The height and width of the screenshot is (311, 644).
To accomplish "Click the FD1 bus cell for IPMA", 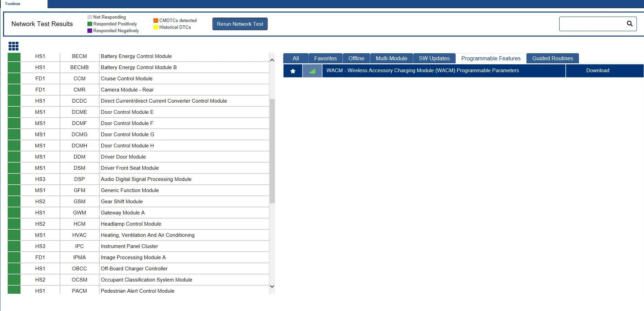I will [40, 257].
